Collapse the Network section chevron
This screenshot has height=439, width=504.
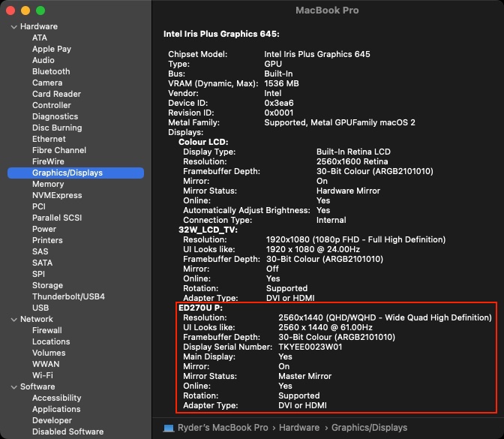point(13,319)
